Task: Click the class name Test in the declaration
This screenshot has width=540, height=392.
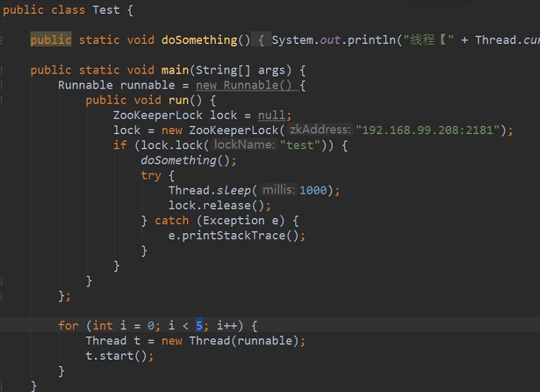Action: 106,10
